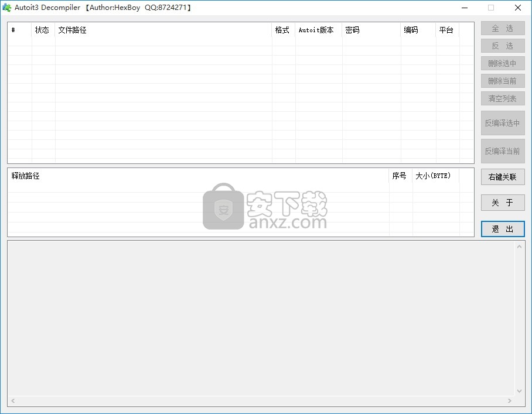
Task: Open 右键关联 context menu association
Action: (x=502, y=177)
